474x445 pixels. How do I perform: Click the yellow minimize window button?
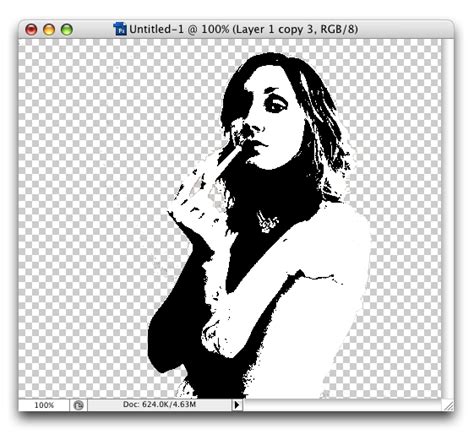tap(49, 30)
